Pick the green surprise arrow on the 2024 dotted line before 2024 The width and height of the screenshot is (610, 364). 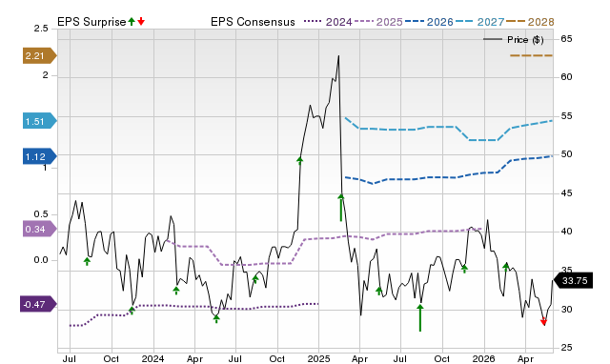[132, 311]
